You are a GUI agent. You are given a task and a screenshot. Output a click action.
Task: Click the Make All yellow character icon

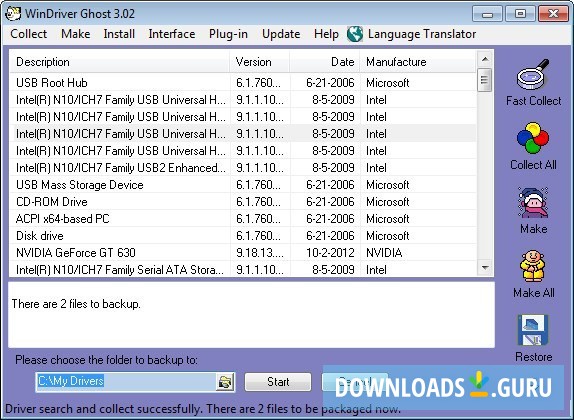pos(533,266)
